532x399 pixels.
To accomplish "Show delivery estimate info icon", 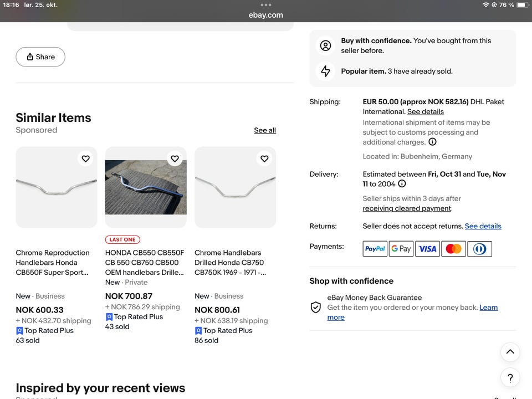I will tap(402, 184).
